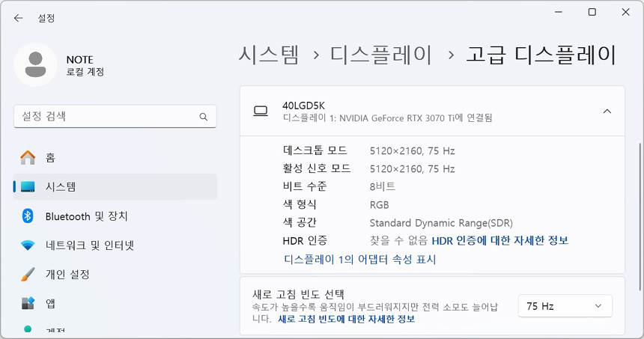Open the HDR 인증에 대한 자세한 정보 link
Viewport: 644px width, 339px height.
pos(499,240)
